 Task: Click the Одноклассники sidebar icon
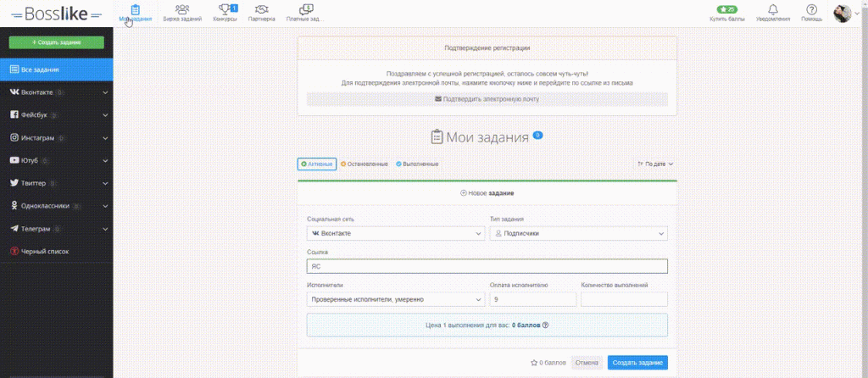[15, 205]
